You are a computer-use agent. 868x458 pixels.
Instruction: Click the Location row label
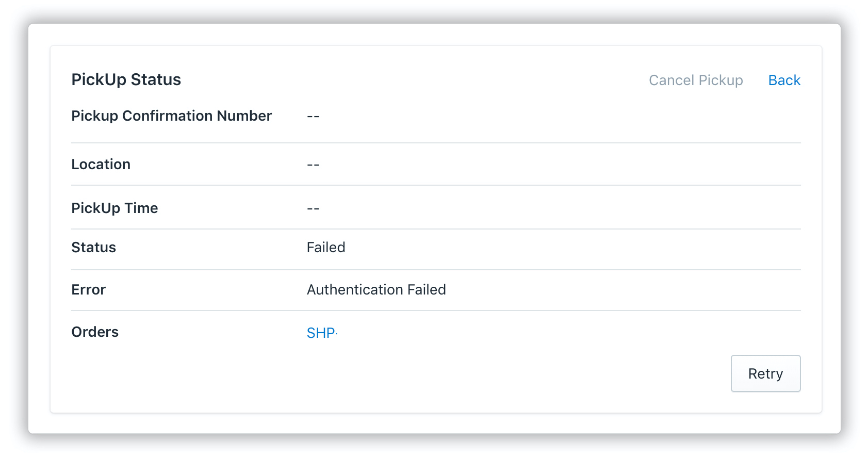101,164
